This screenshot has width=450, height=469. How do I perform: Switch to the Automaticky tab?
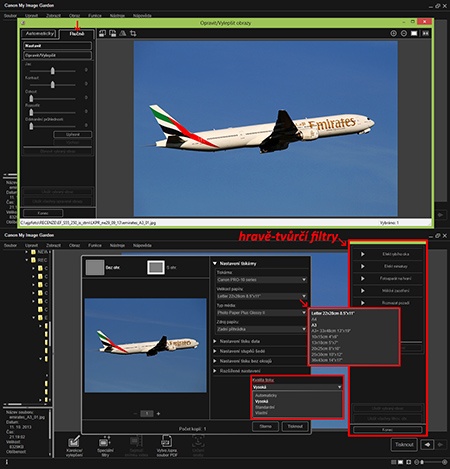point(40,34)
